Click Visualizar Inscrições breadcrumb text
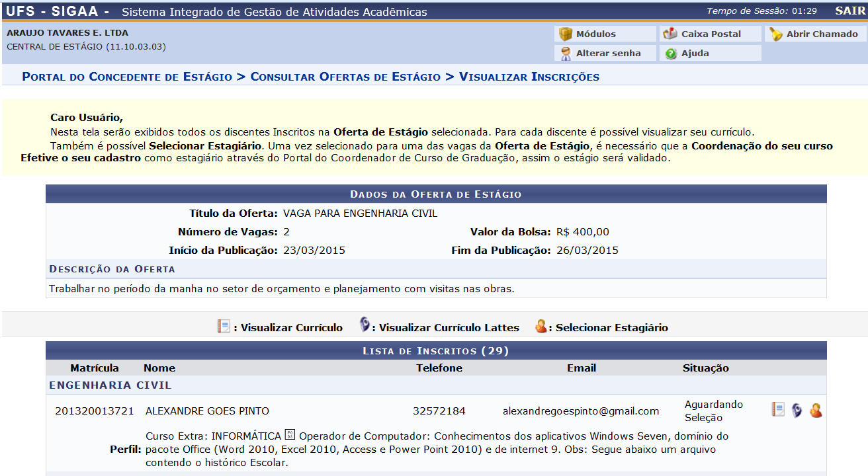The height and width of the screenshot is (476, 868). click(x=529, y=77)
